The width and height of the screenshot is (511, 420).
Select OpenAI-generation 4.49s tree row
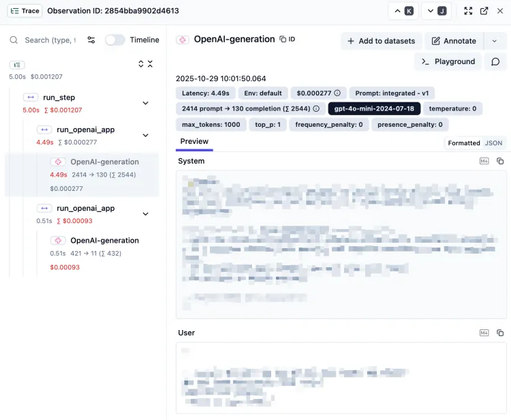pos(82,175)
